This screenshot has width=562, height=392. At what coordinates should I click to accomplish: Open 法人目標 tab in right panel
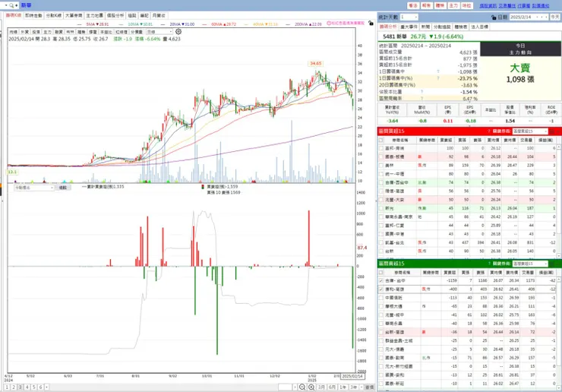tap(479, 27)
